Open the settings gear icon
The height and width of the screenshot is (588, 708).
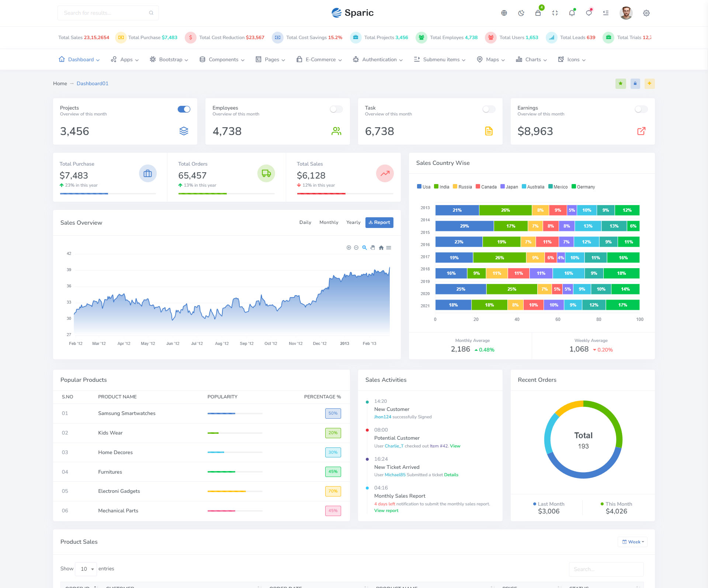(x=646, y=13)
